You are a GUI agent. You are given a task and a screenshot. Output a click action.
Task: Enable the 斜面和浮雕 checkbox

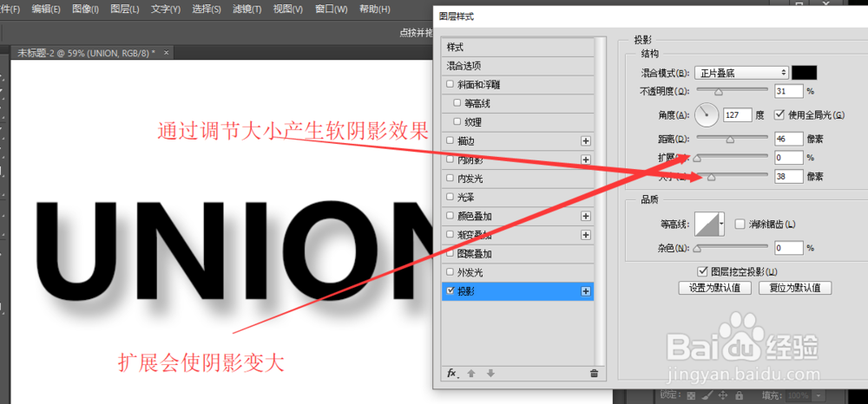(x=450, y=85)
